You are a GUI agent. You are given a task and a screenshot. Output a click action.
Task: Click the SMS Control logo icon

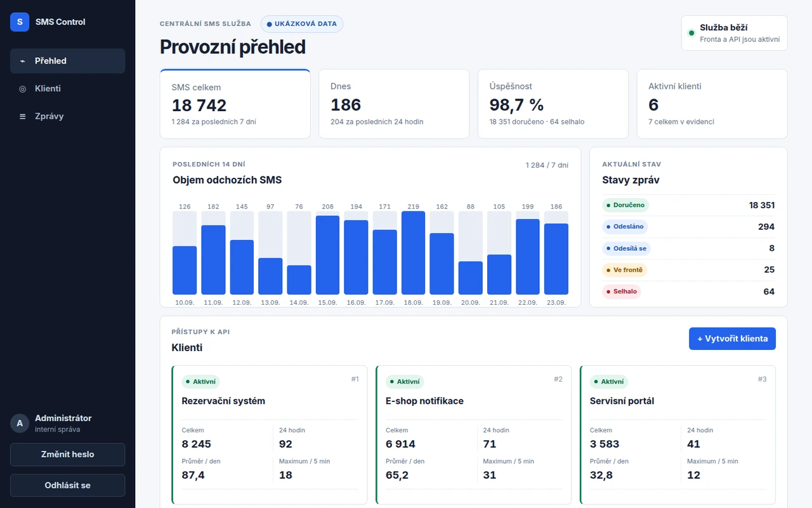(20, 22)
